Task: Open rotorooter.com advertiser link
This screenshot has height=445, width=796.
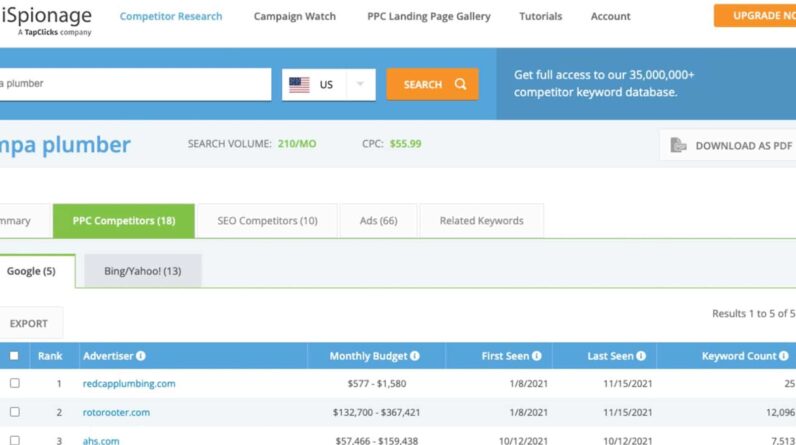Action: pyautogui.click(x=116, y=412)
